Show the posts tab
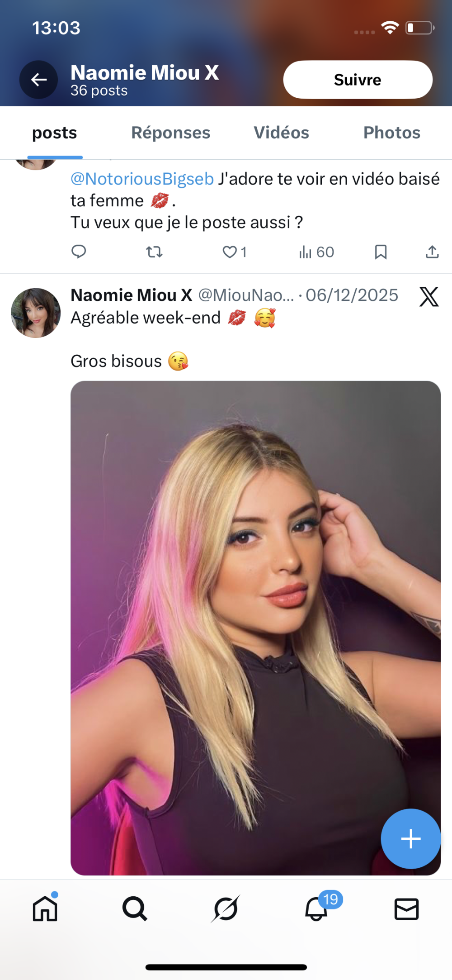452x980 pixels. pyautogui.click(x=55, y=133)
